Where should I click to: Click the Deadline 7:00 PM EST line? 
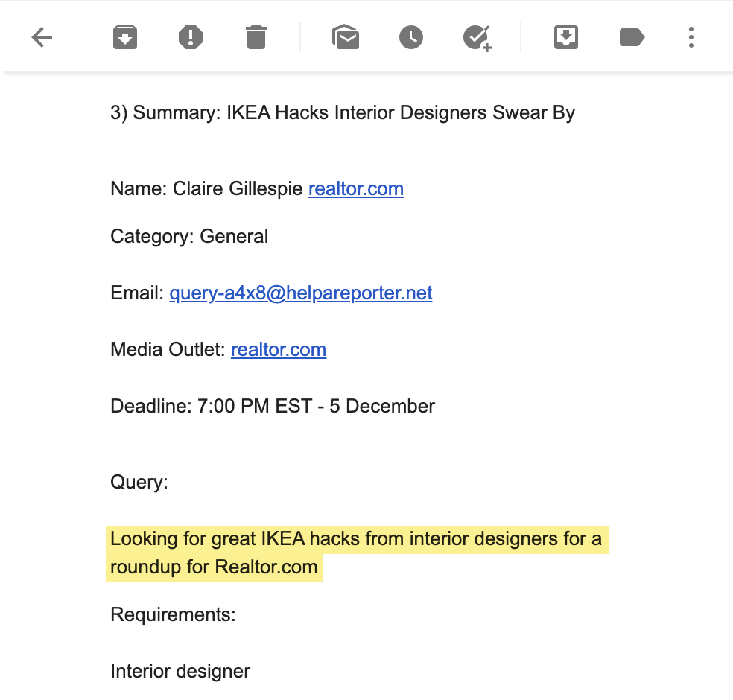point(273,407)
